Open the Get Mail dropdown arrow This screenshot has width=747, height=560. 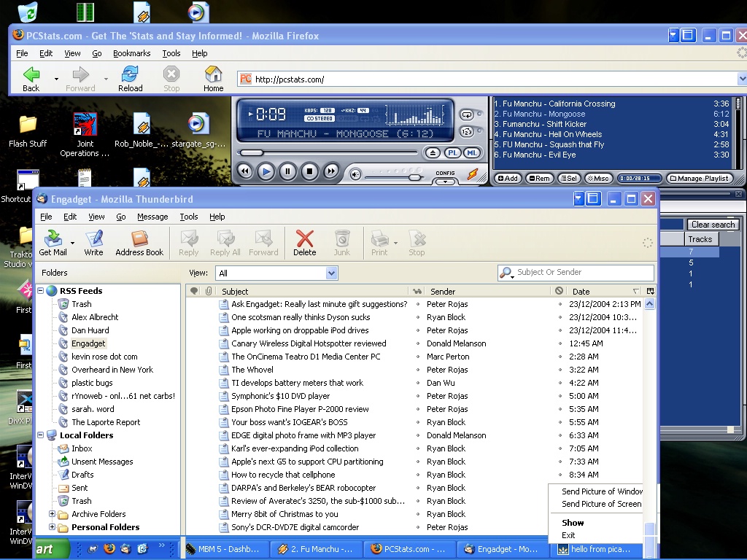[72, 243]
